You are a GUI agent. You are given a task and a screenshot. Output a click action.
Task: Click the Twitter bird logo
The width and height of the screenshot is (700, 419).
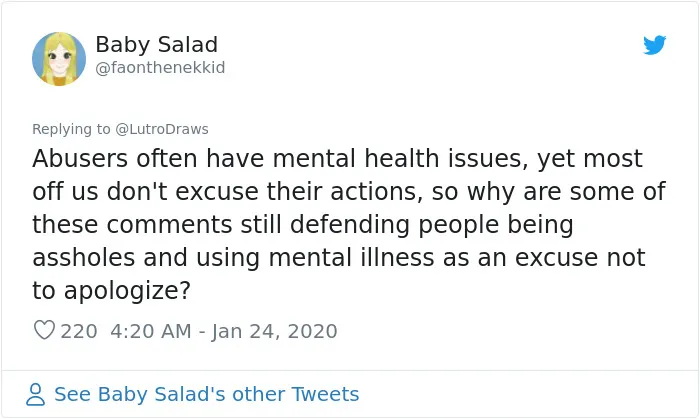(654, 45)
